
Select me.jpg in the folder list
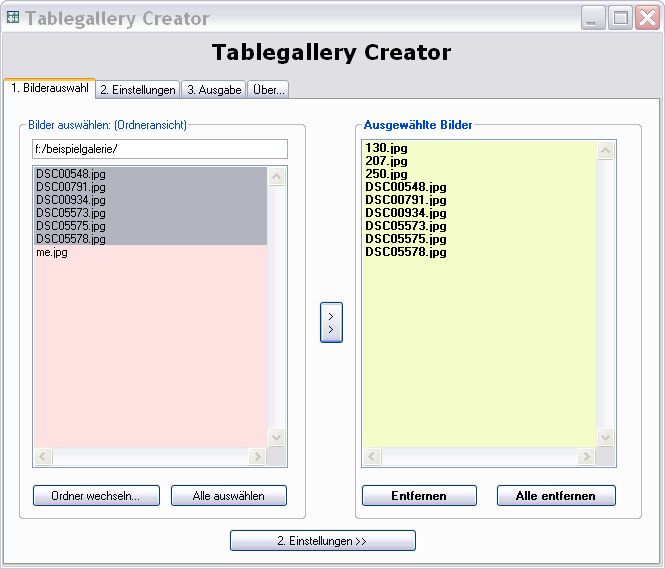[52, 253]
